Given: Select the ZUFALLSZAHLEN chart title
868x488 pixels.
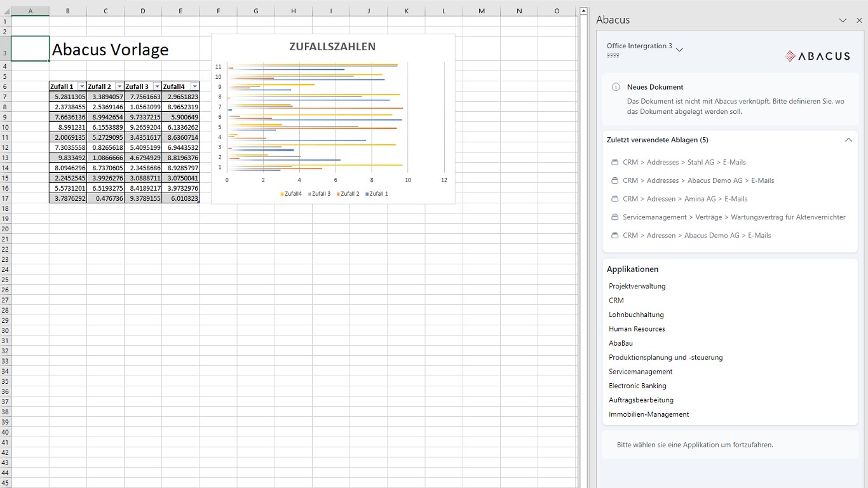Looking at the screenshot, I should pos(332,46).
